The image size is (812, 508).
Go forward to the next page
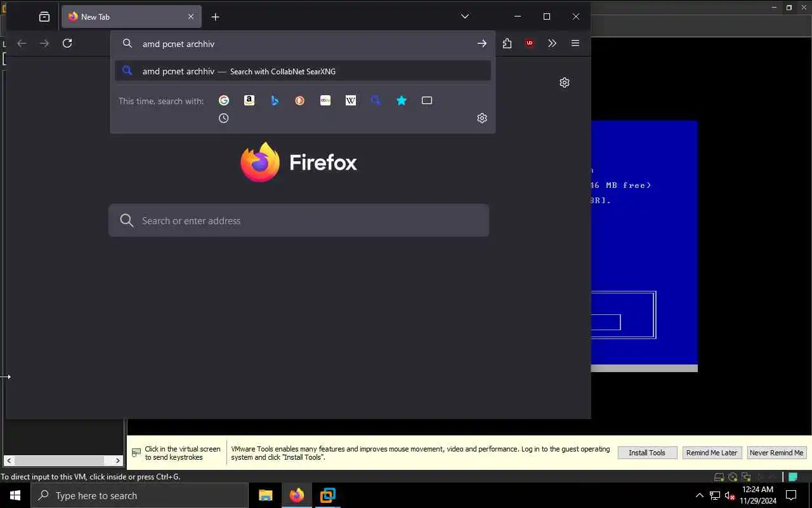[x=44, y=43]
